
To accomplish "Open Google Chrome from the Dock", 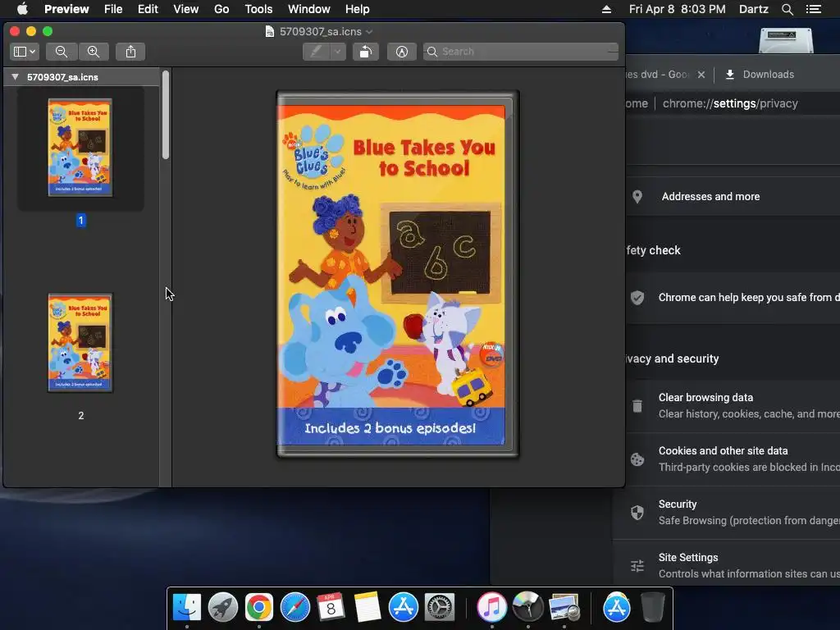I will click(x=258, y=607).
